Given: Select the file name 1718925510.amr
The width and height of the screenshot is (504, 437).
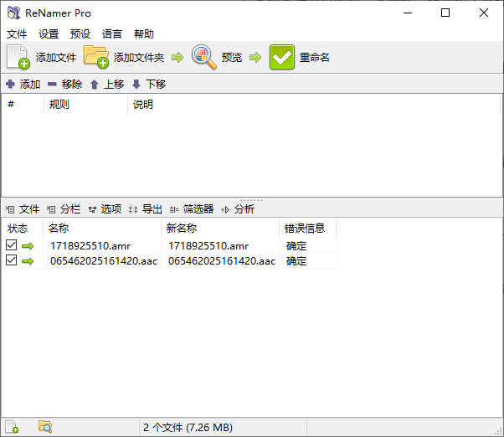Looking at the screenshot, I should (x=90, y=246).
